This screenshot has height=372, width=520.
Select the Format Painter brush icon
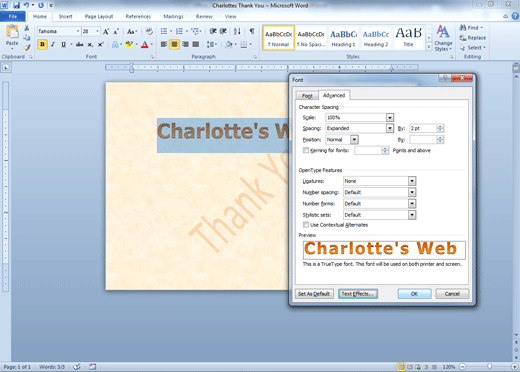(x=27, y=48)
